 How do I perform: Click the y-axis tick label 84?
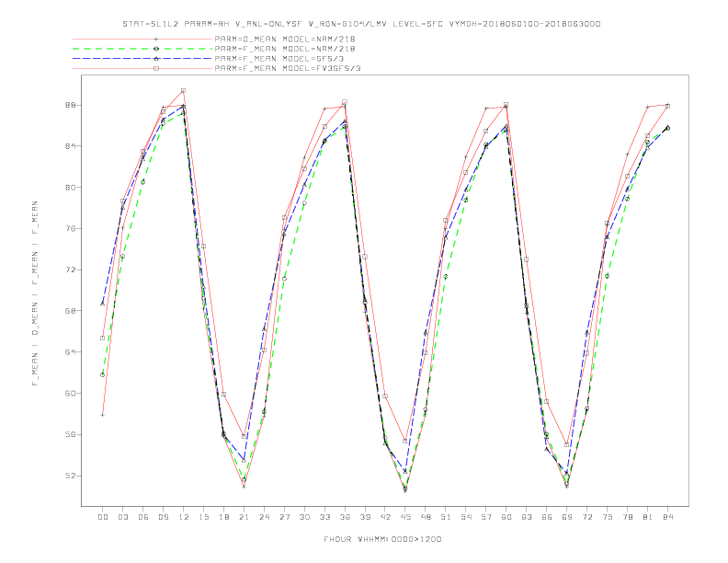pos(70,146)
